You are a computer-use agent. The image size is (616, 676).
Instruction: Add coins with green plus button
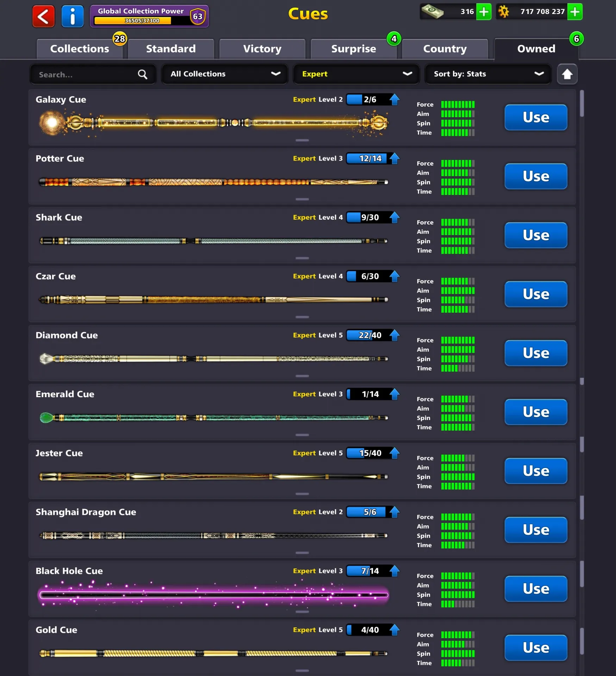575,12
